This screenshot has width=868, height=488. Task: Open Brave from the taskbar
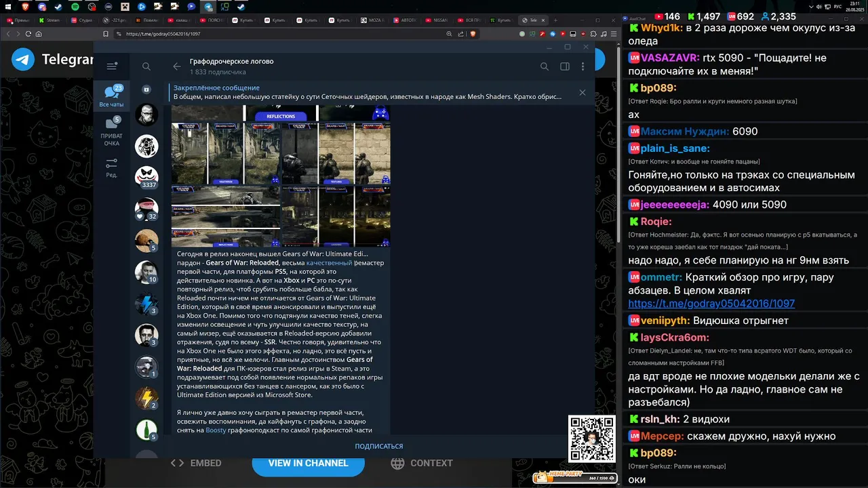pyautogui.click(x=25, y=6)
